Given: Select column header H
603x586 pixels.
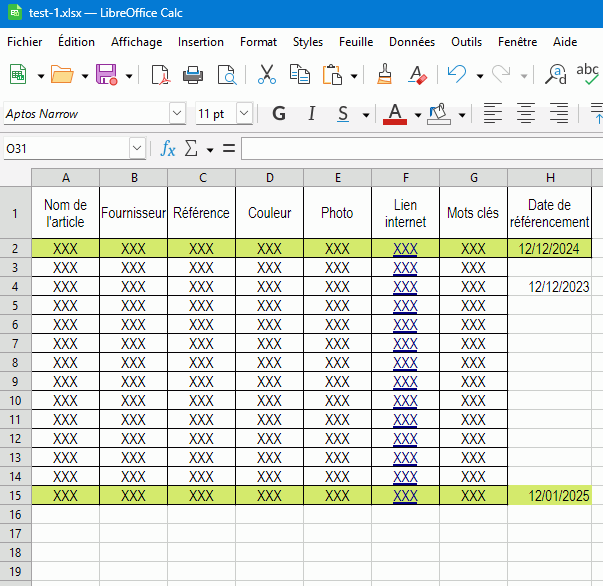Looking at the screenshot, I should pyautogui.click(x=550, y=177).
